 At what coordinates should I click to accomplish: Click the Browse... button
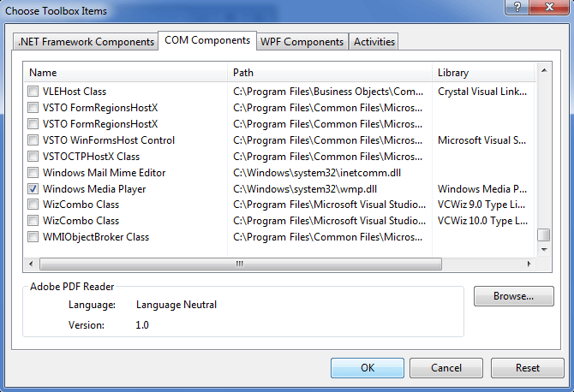514,297
